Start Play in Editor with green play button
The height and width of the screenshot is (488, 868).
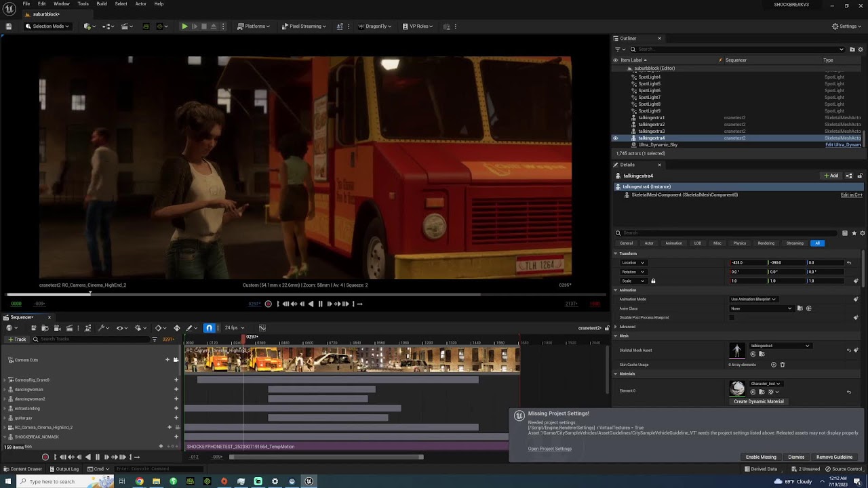(x=184, y=26)
